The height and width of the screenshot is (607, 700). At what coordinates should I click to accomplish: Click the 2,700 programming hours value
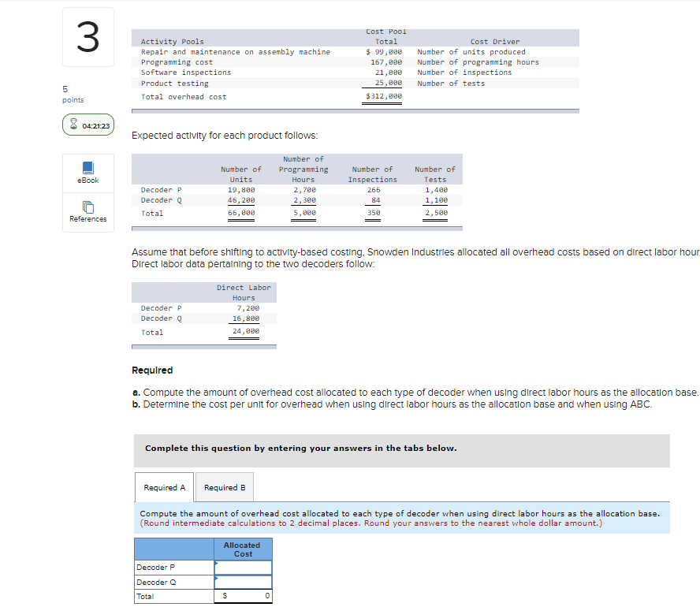point(304,190)
